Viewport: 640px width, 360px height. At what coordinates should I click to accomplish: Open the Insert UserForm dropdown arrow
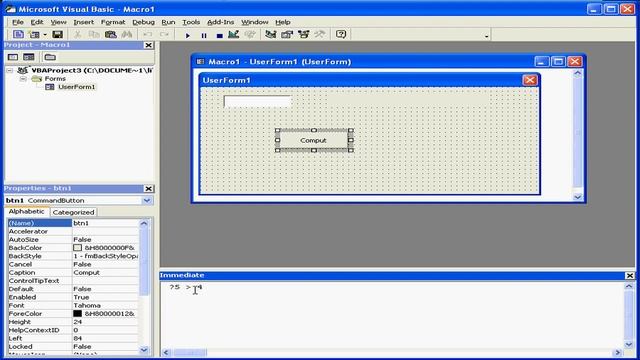pyautogui.click(x=45, y=35)
